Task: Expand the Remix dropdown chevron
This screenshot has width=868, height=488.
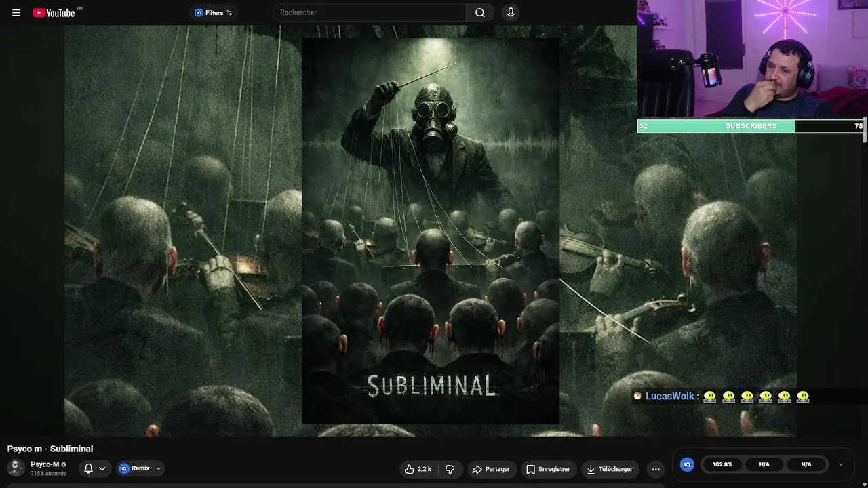Action: [159, 468]
